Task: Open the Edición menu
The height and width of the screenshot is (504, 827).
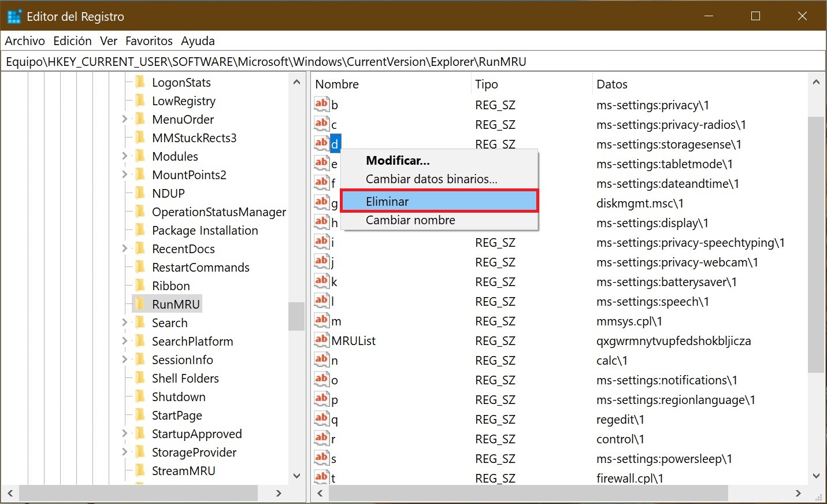Action: [72, 41]
